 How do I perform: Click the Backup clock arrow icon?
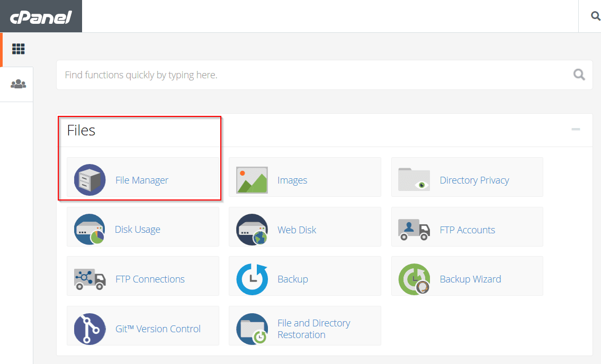pos(252,279)
